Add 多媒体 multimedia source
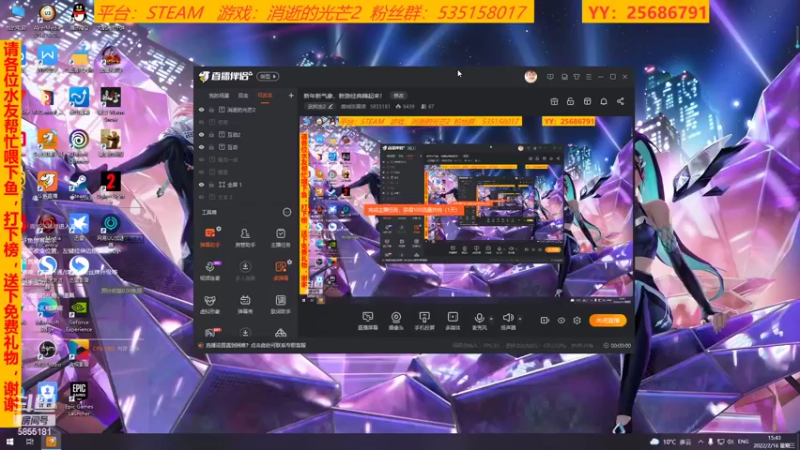The width and height of the screenshot is (800, 450). pyautogui.click(x=453, y=321)
